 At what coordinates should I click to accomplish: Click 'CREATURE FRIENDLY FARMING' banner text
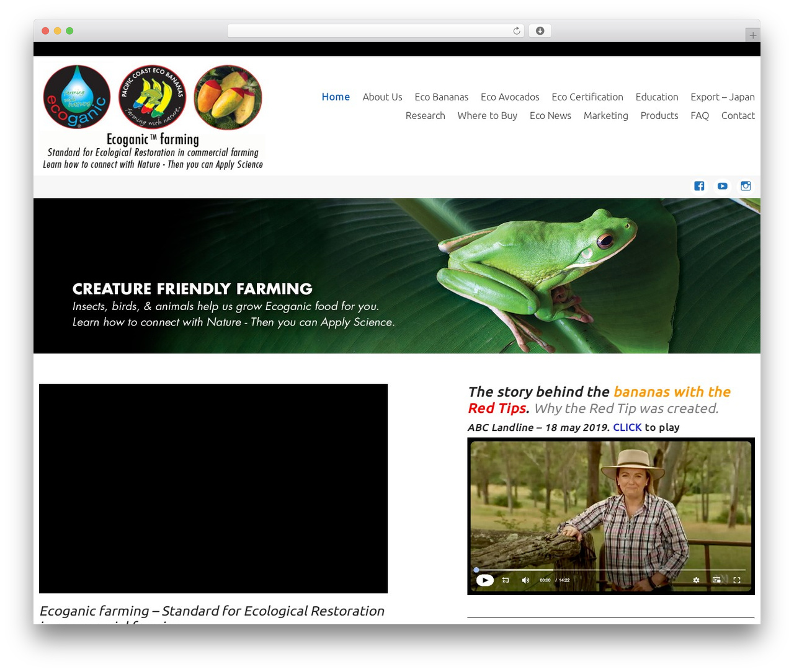coord(192,289)
